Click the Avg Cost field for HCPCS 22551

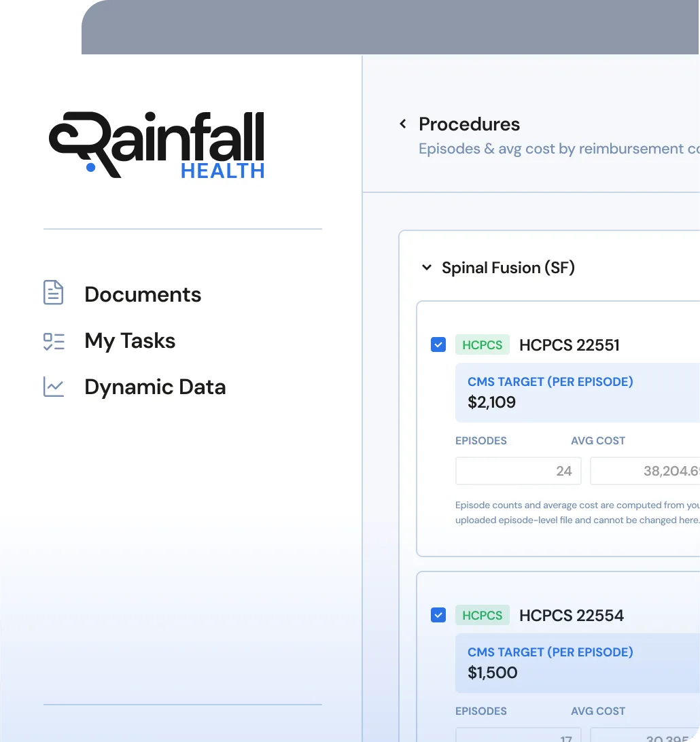tap(645, 471)
